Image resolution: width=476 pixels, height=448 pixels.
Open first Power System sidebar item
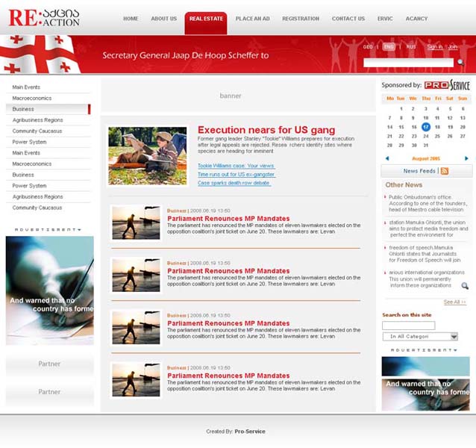coord(29,142)
